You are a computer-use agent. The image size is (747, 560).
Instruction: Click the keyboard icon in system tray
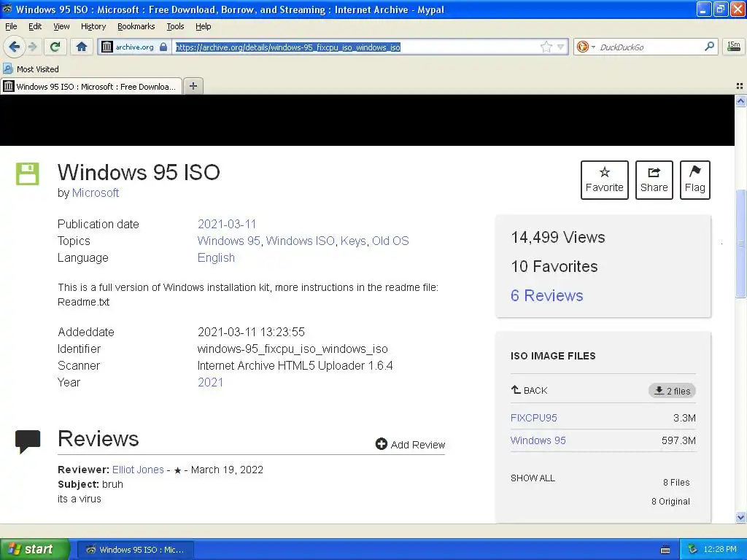click(665, 550)
